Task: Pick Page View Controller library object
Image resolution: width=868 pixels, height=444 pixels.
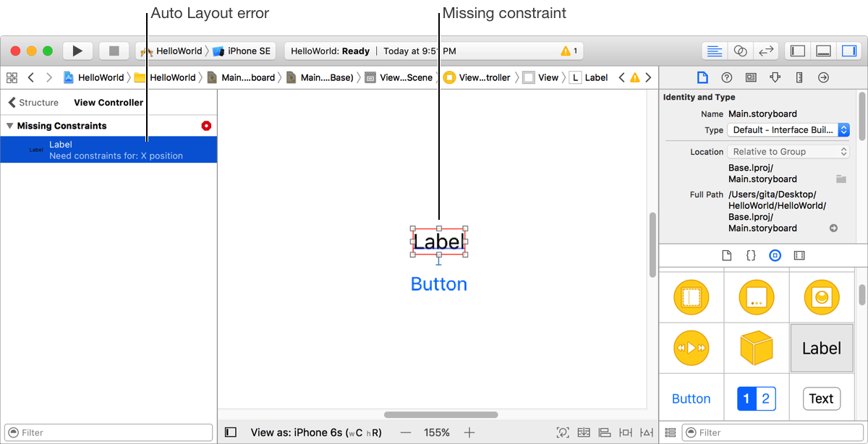Action: pyautogui.click(x=757, y=297)
